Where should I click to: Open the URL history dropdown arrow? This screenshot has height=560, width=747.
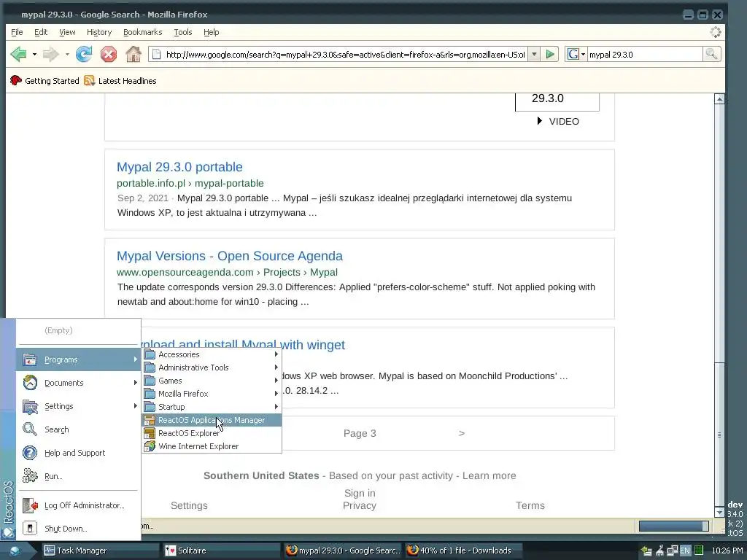pos(534,54)
